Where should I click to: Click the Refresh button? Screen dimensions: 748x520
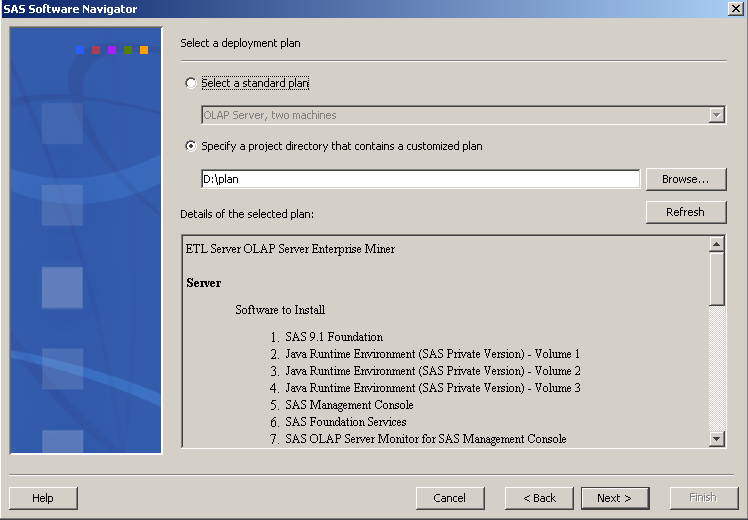point(686,212)
